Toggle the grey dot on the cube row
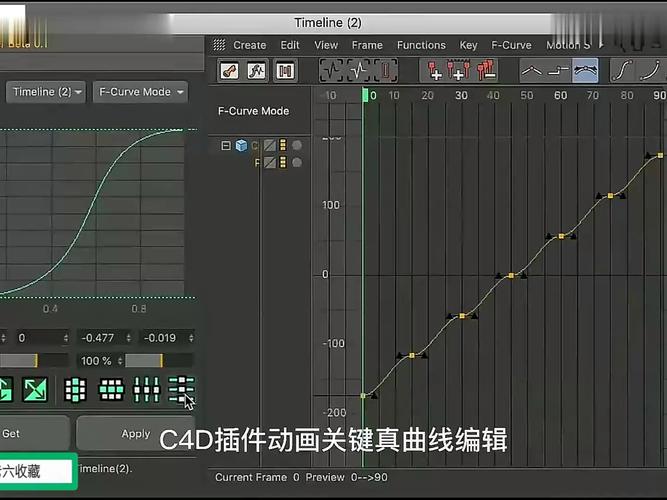667x500 pixels. (297, 146)
